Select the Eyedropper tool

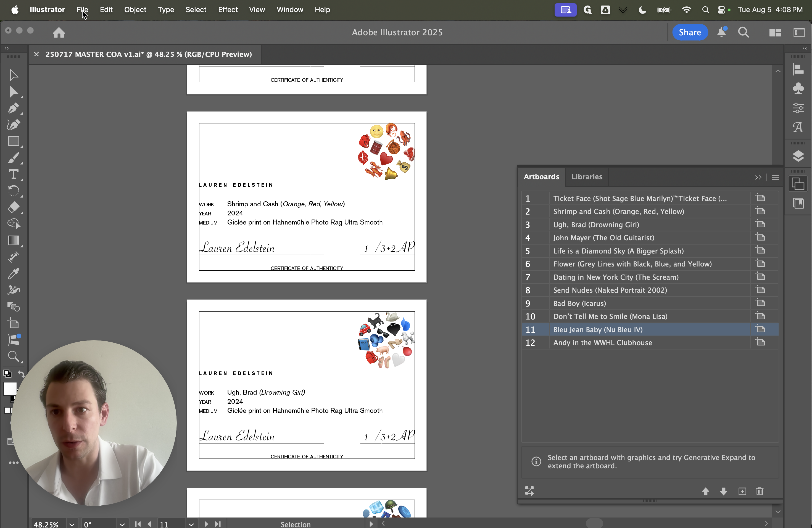click(x=13, y=274)
